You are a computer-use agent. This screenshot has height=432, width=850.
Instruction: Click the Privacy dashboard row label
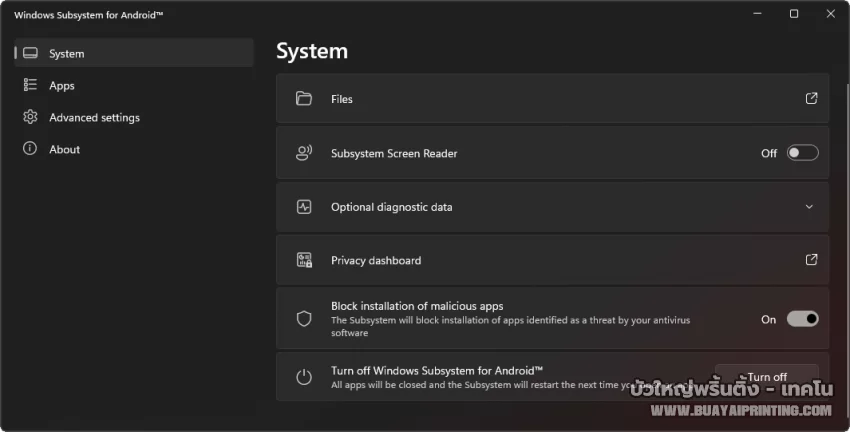[x=376, y=260]
